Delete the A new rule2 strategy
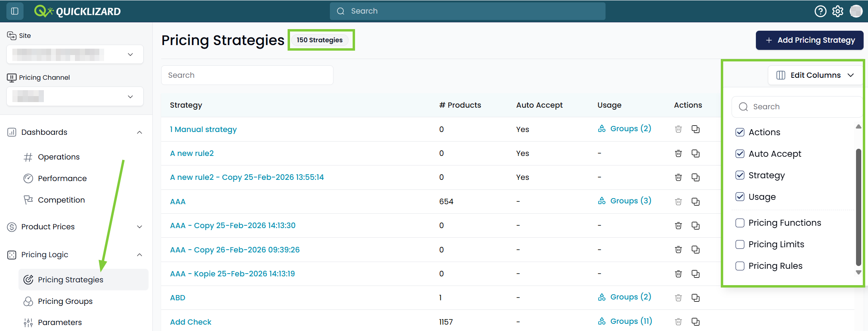The image size is (868, 331). click(678, 154)
